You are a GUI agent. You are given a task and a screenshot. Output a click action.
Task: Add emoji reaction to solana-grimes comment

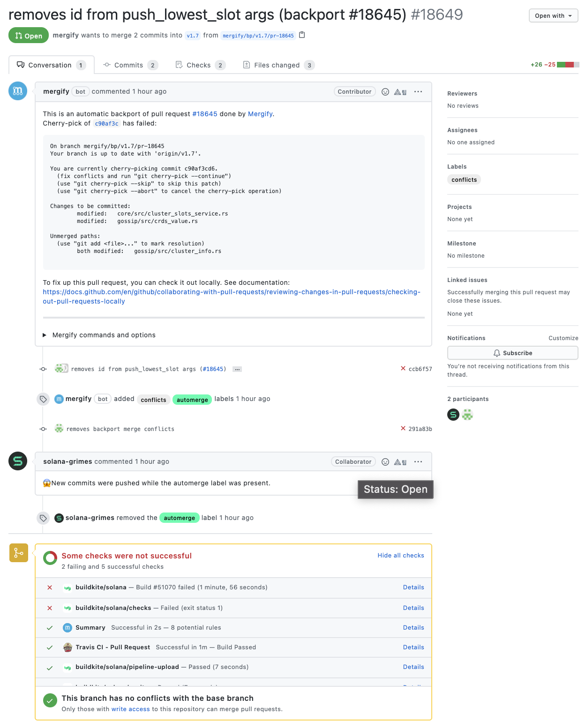point(385,462)
